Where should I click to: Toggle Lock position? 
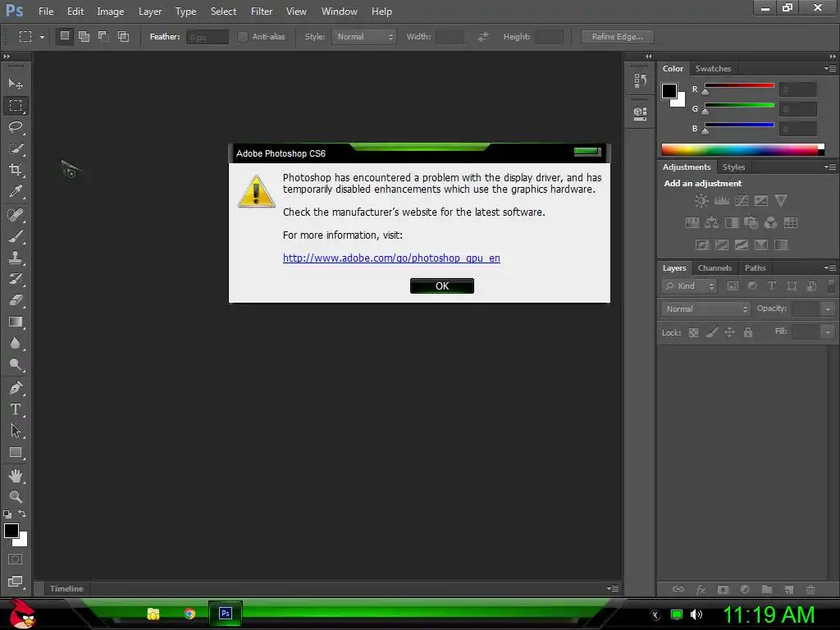pyautogui.click(x=729, y=333)
